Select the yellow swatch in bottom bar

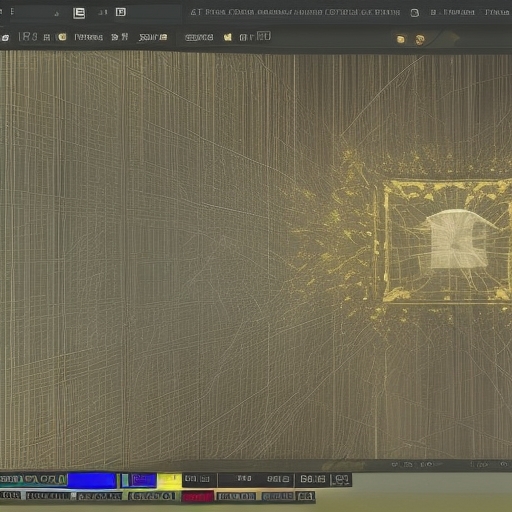point(170,480)
